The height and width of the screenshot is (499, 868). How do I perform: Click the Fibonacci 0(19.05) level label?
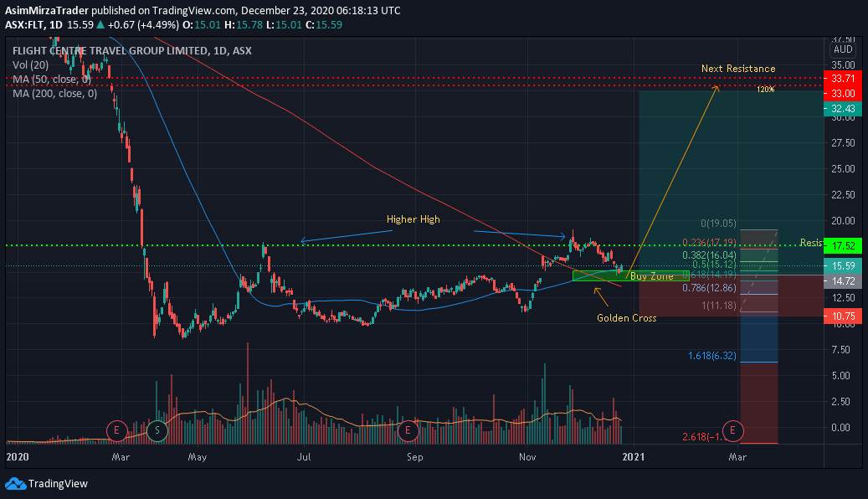coord(718,224)
